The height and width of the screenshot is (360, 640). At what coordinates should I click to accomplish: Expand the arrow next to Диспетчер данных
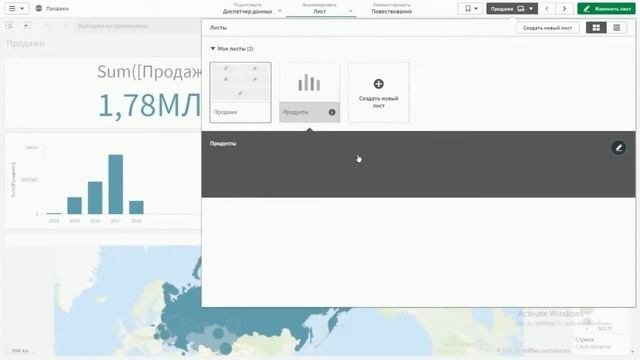click(x=280, y=11)
